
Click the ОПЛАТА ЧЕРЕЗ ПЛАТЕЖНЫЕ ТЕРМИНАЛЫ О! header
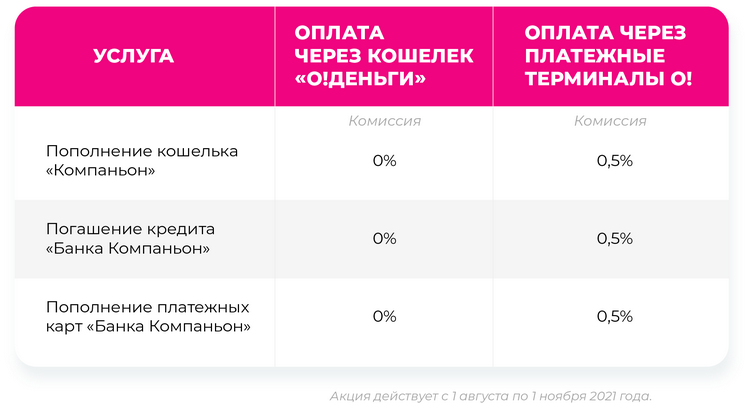pyautogui.click(x=608, y=56)
